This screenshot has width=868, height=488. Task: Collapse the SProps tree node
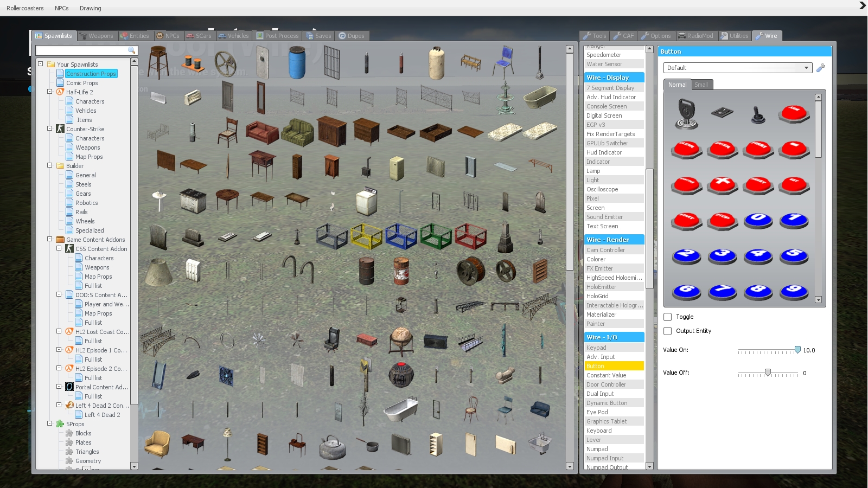50,423
